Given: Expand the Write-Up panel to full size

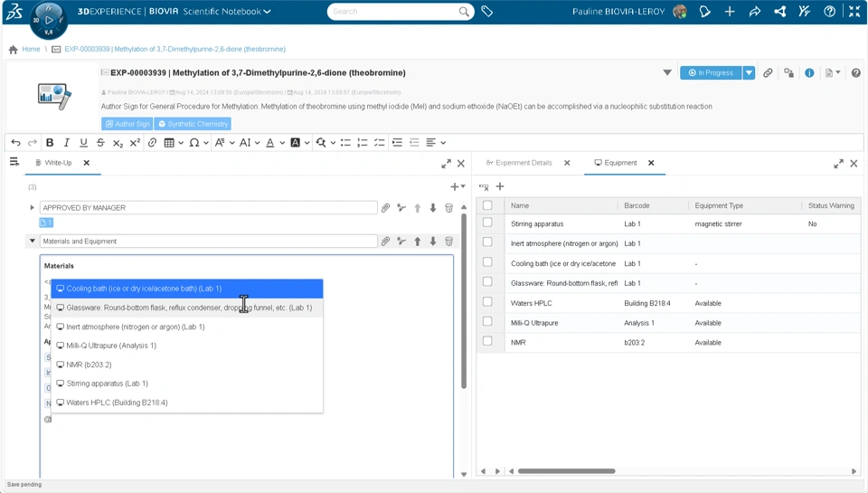Looking at the screenshot, I should [x=446, y=164].
